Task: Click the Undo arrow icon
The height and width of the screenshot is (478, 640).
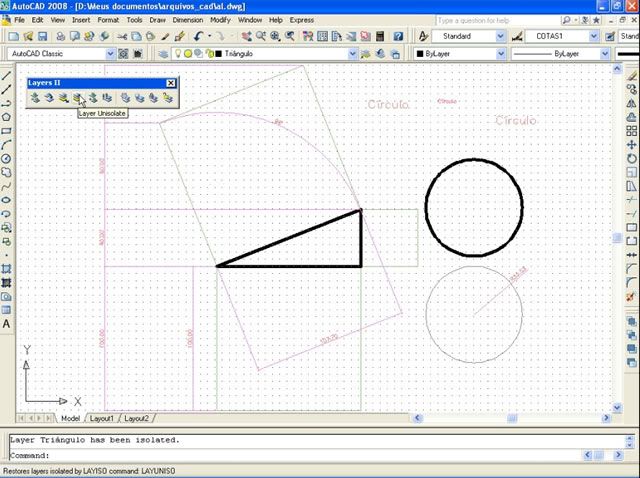Action: pyautogui.click(x=200, y=36)
